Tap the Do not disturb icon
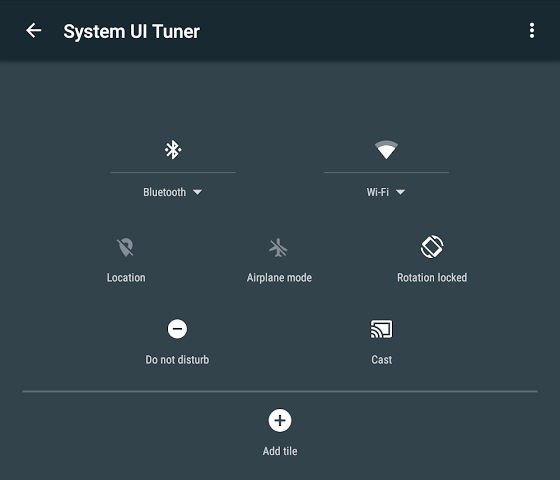This screenshot has height=480, width=560. click(177, 329)
